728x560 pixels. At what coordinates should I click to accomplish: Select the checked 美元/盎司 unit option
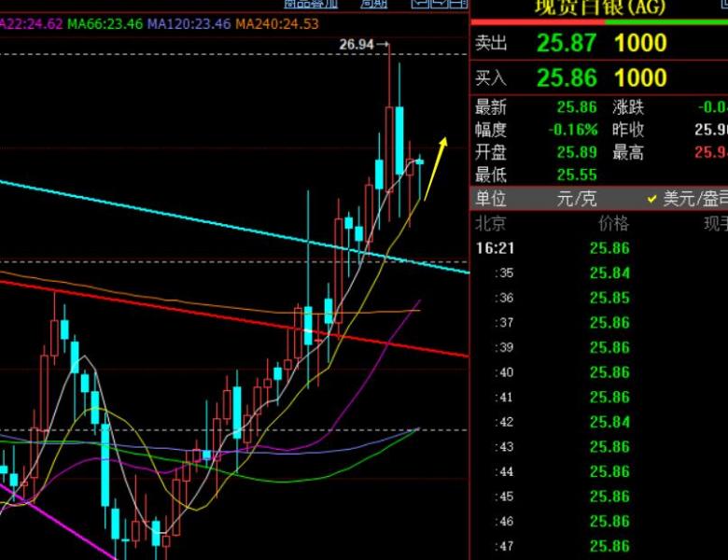(x=688, y=199)
